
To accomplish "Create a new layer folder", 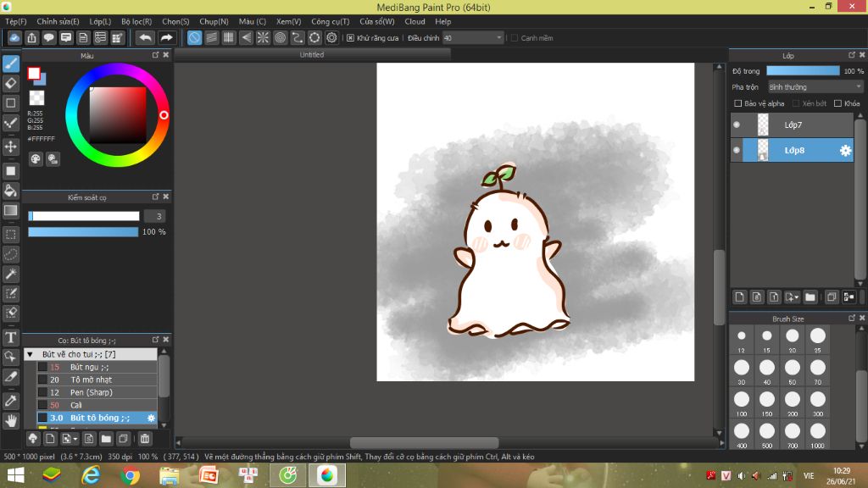I will click(x=810, y=297).
